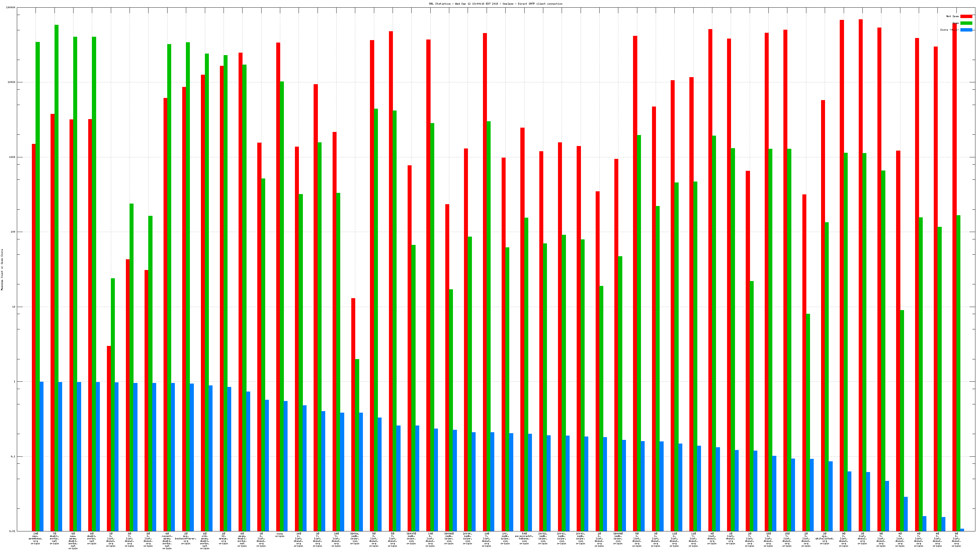Click the none origin axis label
Screen dimensions: 980x551
(280, 535)
